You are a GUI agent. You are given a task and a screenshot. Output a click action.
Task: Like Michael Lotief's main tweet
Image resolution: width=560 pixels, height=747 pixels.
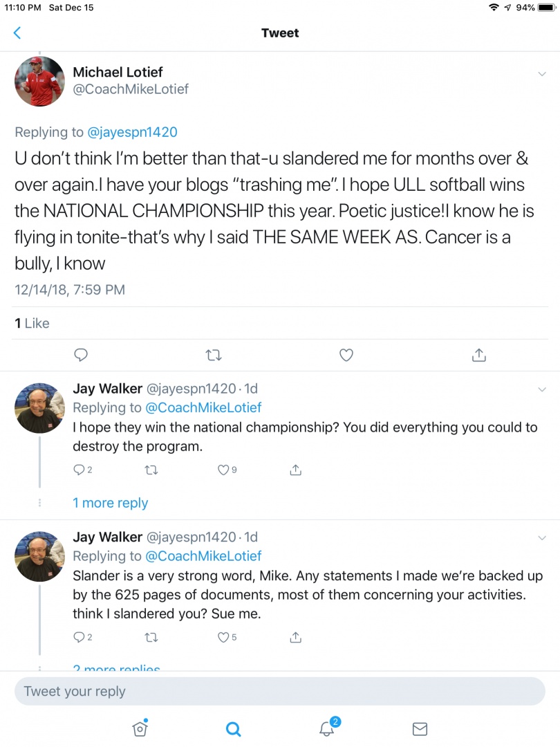pyautogui.click(x=346, y=355)
